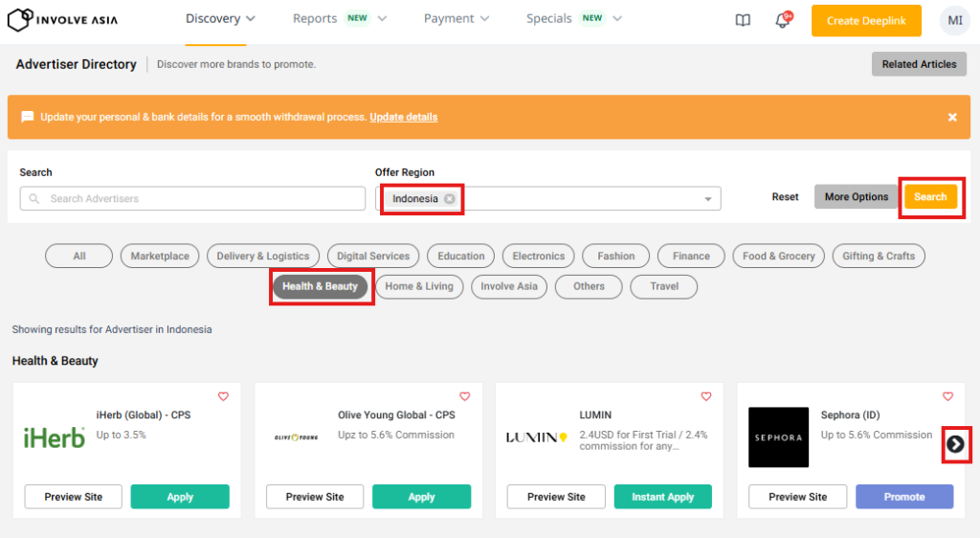This screenshot has width=980, height=538.
Task: Follow the Update details link
Action: [x=403, y=117]
